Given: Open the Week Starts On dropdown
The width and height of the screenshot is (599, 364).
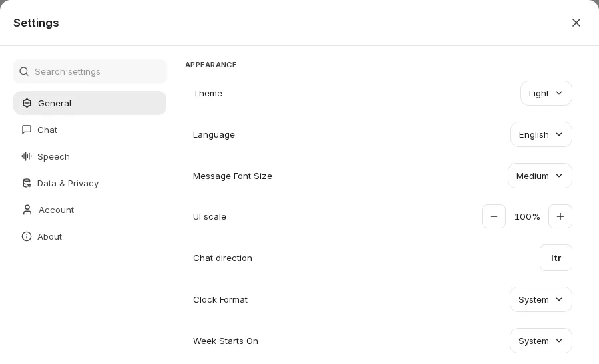Looking at the screenshot, I should pos(541,341).
